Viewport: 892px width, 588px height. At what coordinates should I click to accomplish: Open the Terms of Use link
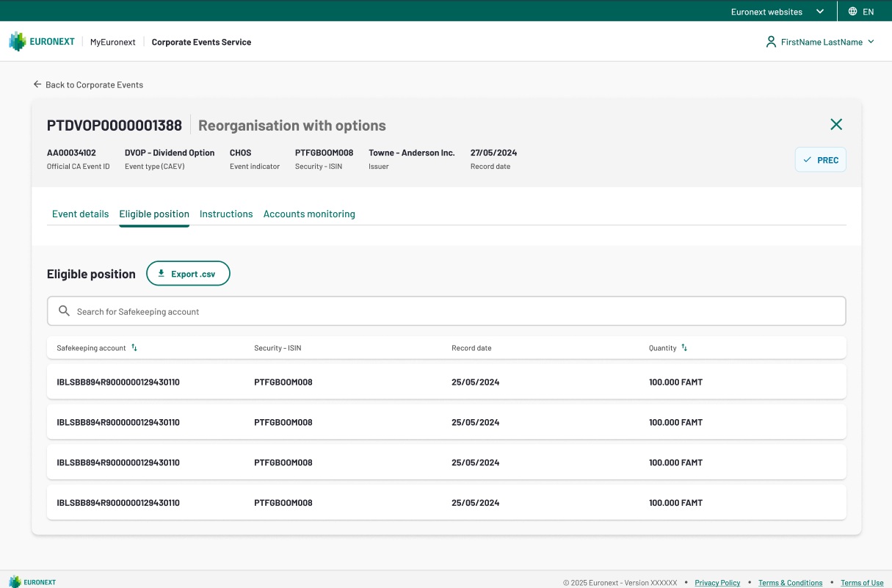862,583
